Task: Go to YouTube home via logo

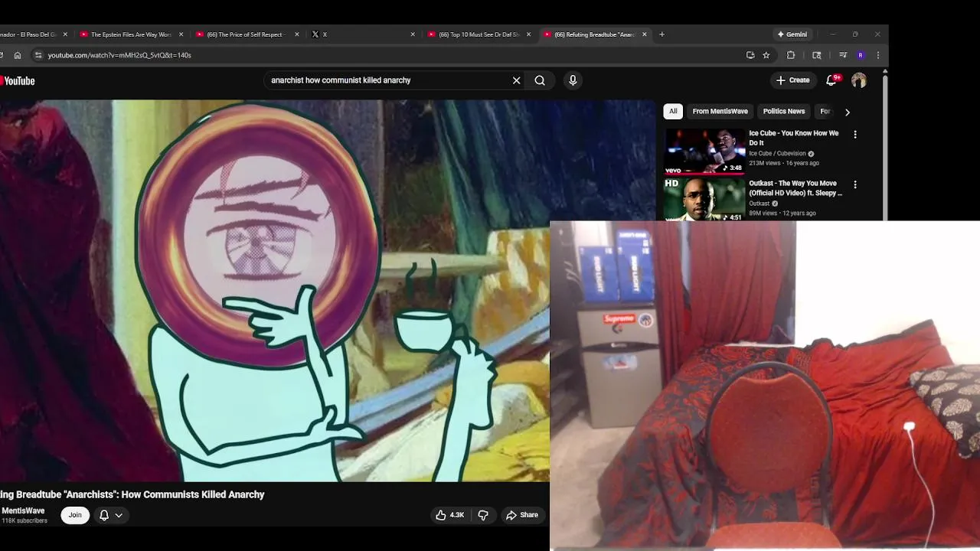Action: click(x=18, y=81)
